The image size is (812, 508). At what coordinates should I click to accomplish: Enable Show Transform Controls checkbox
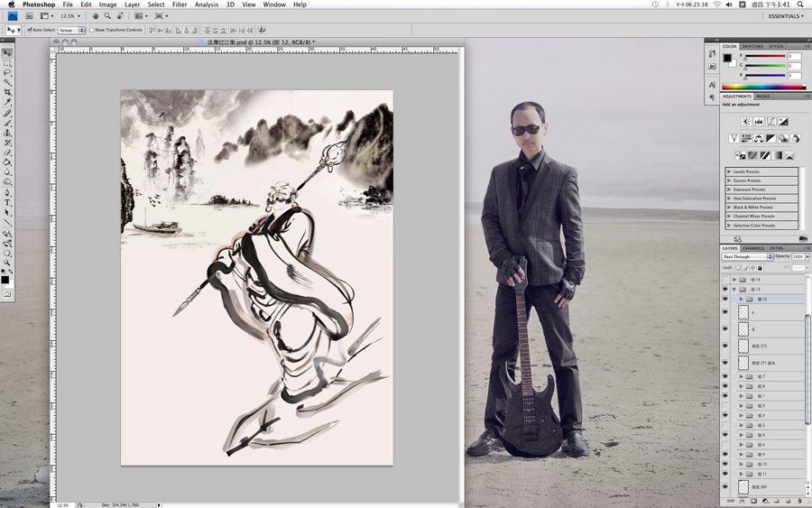coord(92,30)
